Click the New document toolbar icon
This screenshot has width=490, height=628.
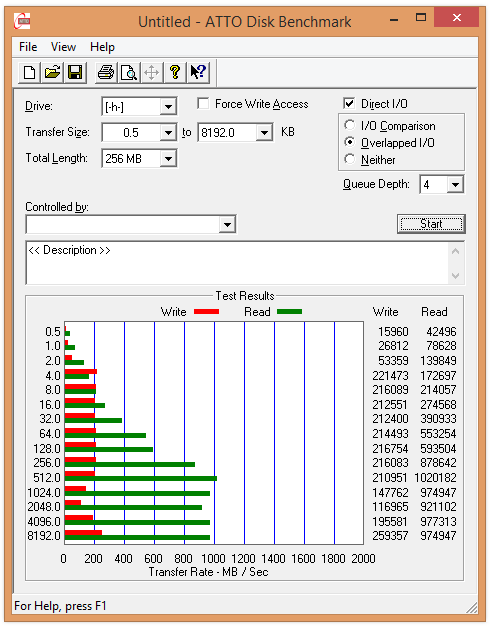(29, 72)
